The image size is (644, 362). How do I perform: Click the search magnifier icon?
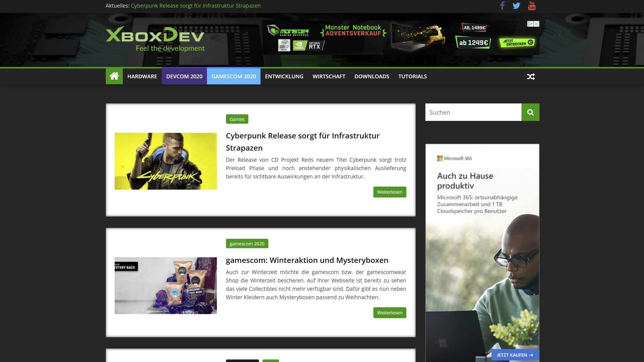coord(530,112)
